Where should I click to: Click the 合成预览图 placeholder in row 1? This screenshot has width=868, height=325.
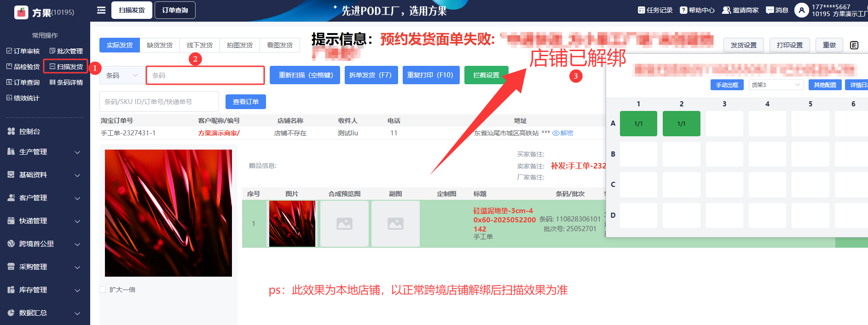click(344, 224)
